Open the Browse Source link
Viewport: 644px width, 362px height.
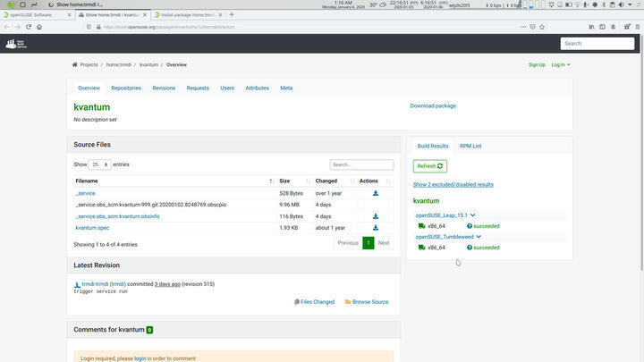[x=367, y=302]
